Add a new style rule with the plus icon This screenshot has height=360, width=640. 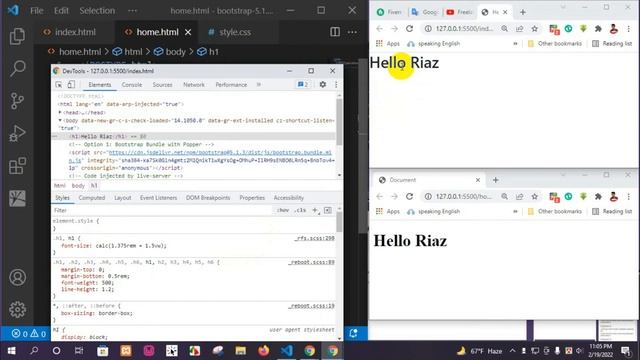(315, 210)
